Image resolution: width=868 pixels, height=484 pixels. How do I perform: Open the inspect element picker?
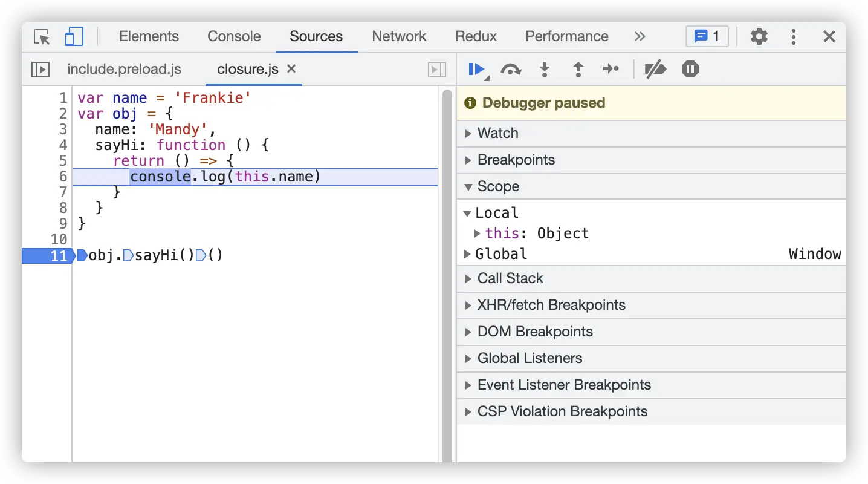click(x=42, y=37)
